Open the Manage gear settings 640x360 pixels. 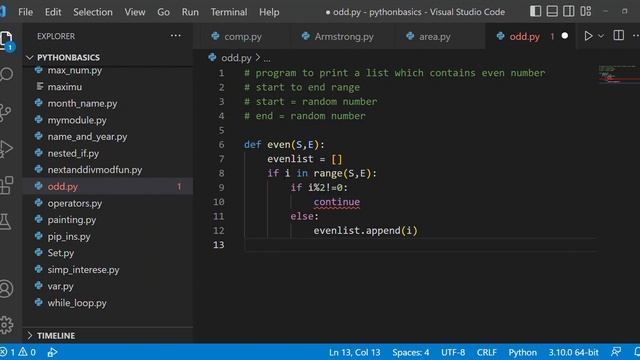point(6,325)
